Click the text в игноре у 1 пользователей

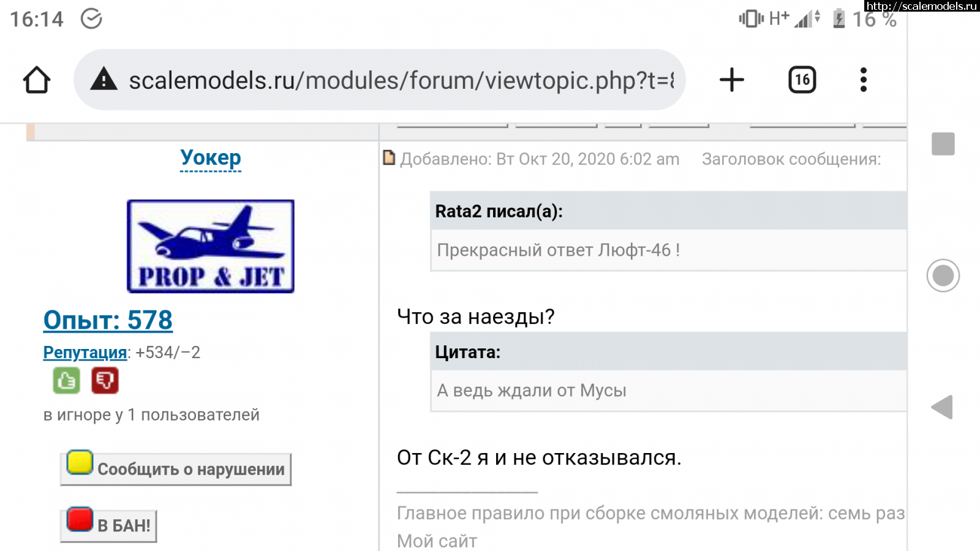[x=151, y=415]
